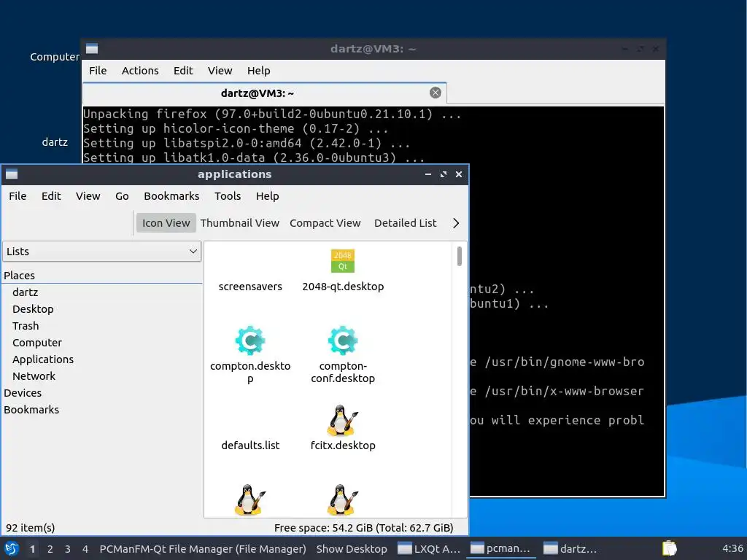Click the clipboard tray icon in taskbar
The height and width of the screenshot is (560, 747).
tap(669, 548)
